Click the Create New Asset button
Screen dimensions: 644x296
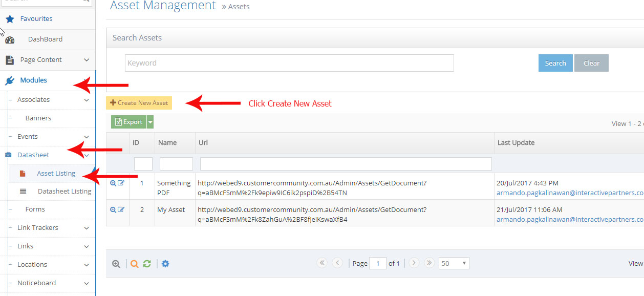[139, 102]
